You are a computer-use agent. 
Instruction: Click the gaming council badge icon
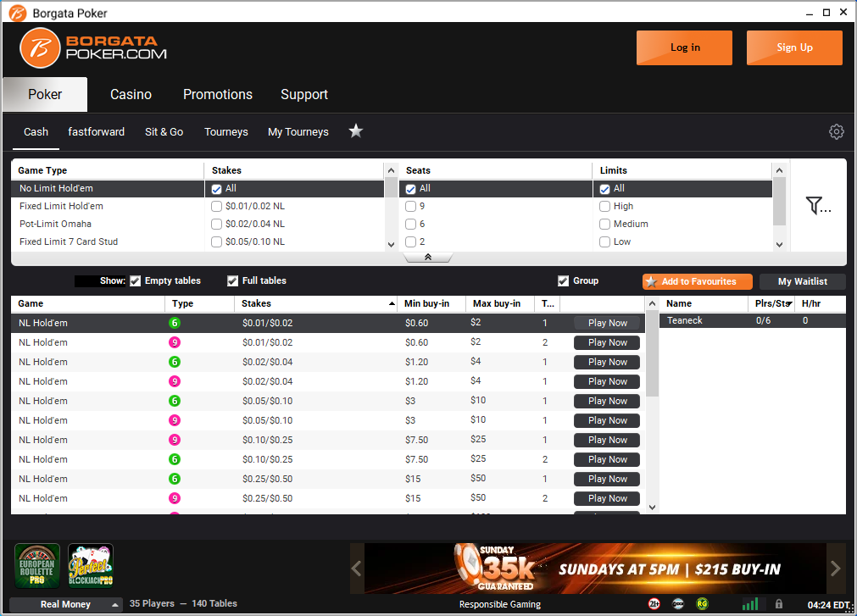[678, 604]
